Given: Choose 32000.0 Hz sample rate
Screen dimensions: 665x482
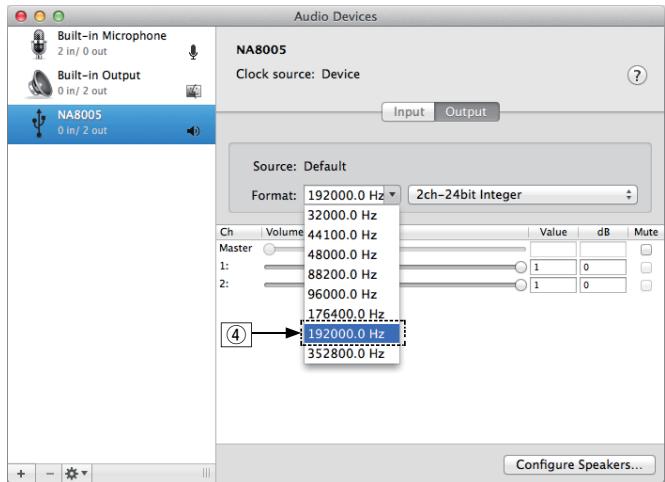Looking at the screenshot, I should [x=352, y=215].
